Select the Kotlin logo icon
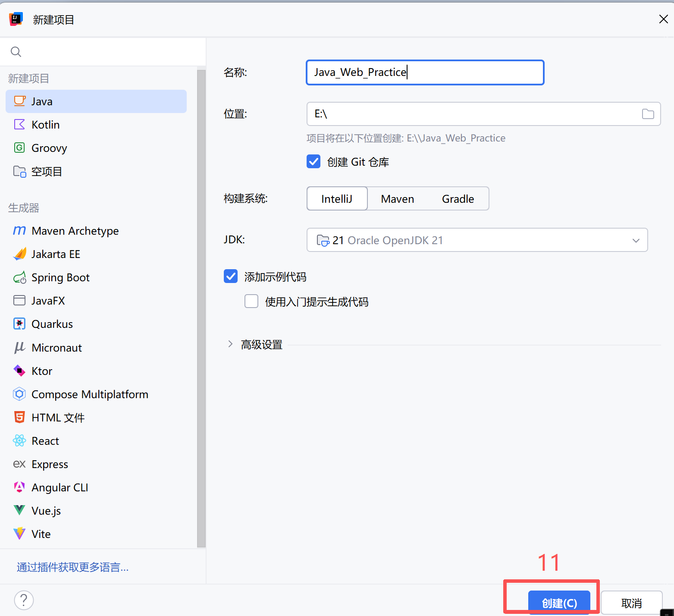Viewport: 674px width, 616px height. [x=19, y=124]
